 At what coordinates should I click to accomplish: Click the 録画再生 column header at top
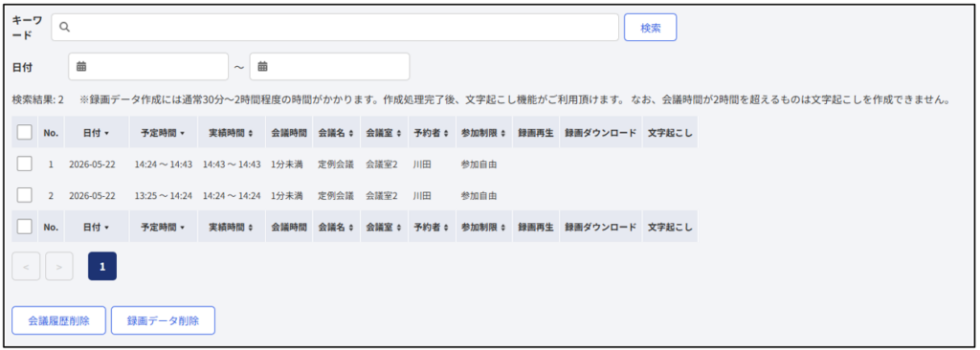click(536, 133)
